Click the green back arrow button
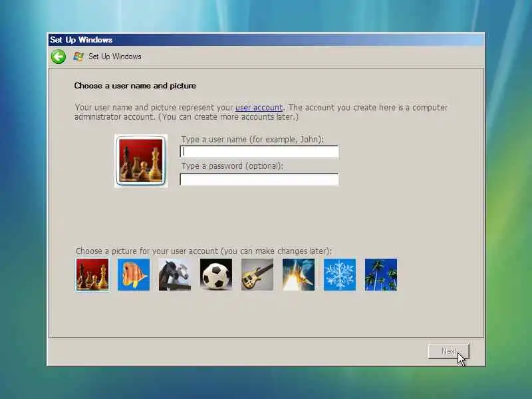 coord(59,57)
